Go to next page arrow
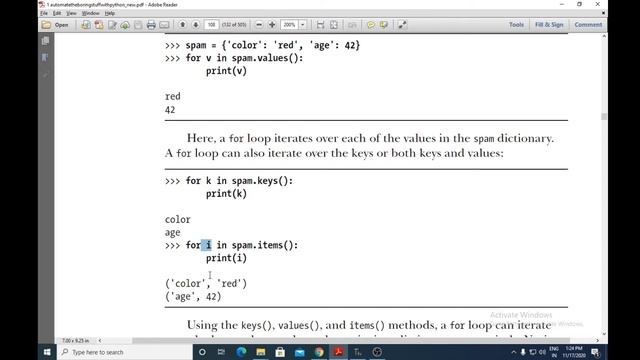 (x=196, y=25)
